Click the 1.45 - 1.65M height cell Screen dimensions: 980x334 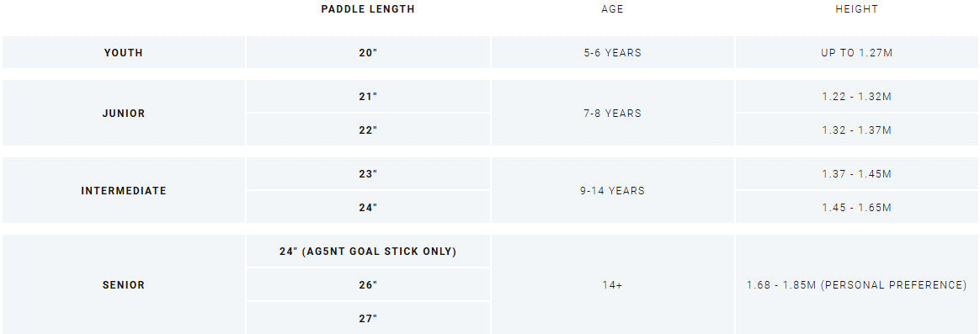(857, 207)
